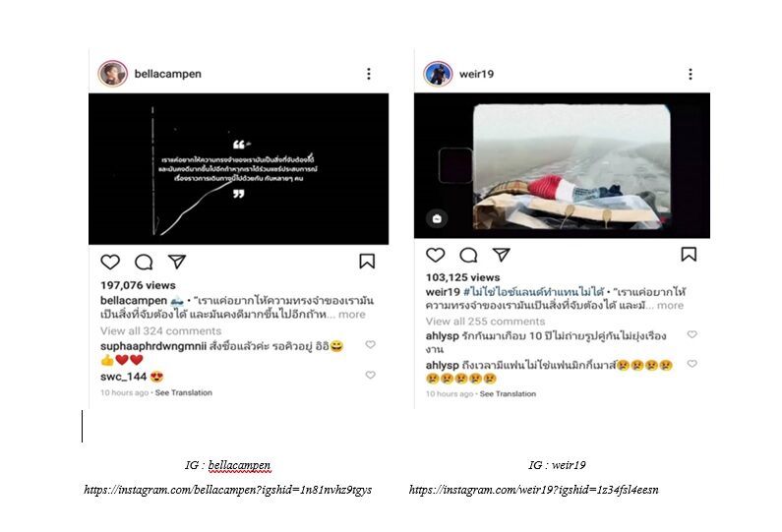This screenshot has width=782, height=532.
Task: Like the suphaaphrdwngmnii comment
Action: pos(370,344)
